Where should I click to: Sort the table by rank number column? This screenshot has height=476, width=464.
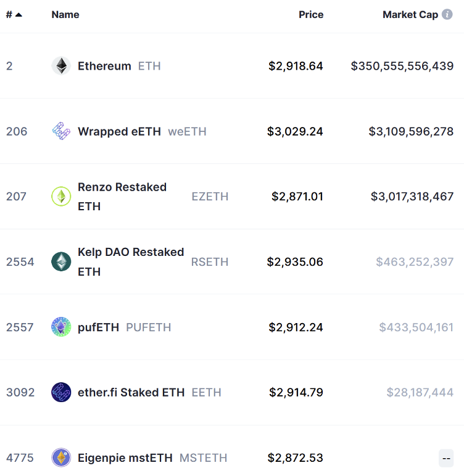[14, 14]
